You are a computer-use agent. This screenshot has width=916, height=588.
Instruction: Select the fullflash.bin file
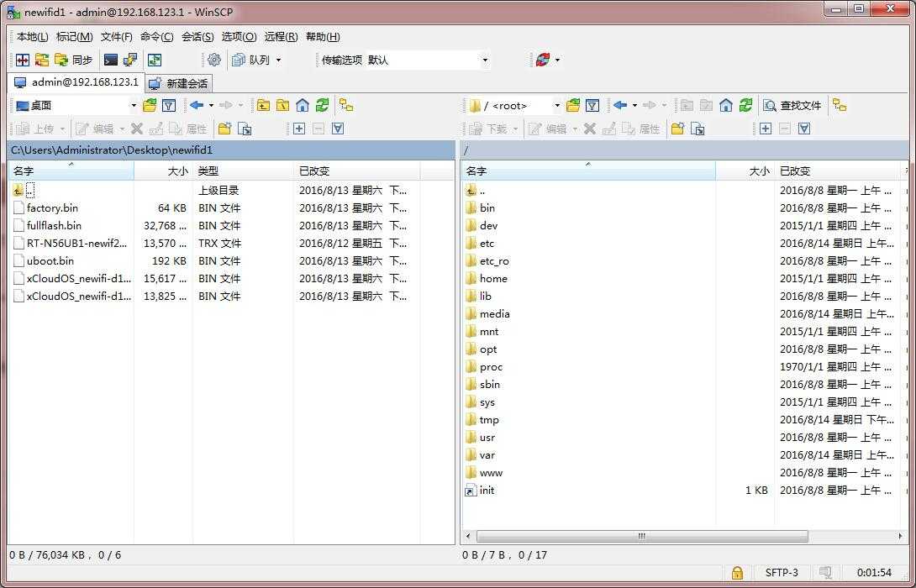coord(54,225)
